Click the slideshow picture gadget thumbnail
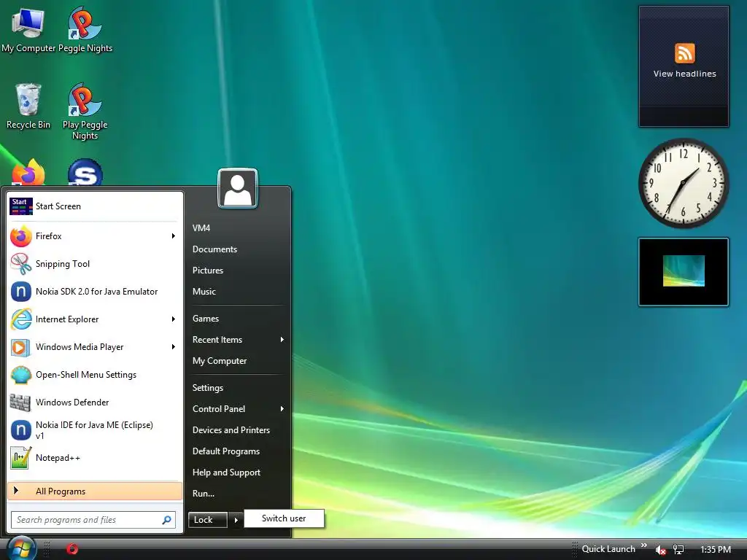The image size is (747, 560). pos(684,271)
